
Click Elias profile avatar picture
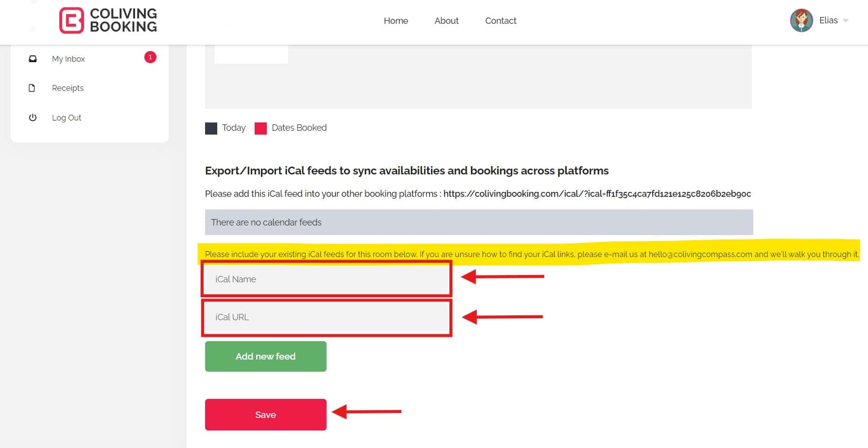tap(801, 20)
